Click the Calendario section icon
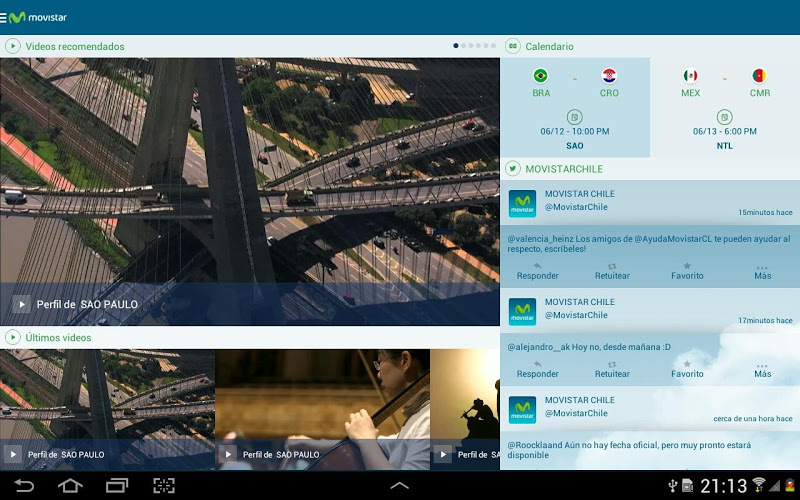Image resolution: width=800 pixels, height=500 pixels. pos(512,46)
